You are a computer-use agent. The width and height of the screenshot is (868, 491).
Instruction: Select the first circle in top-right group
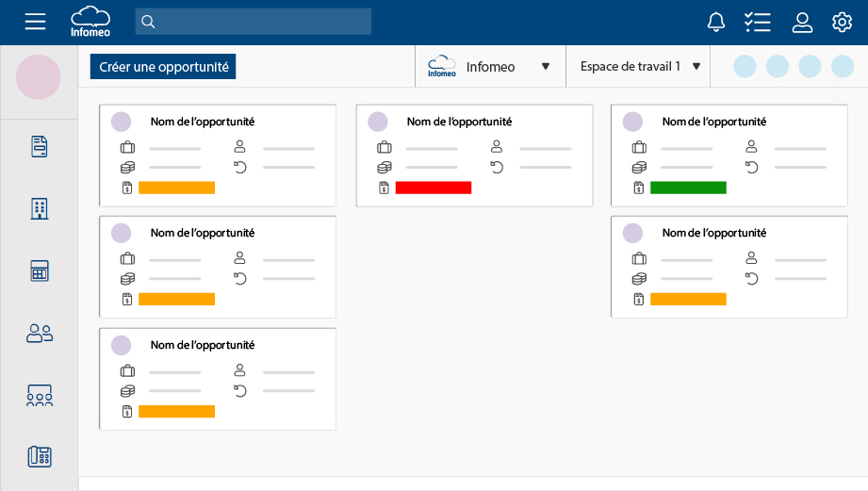[x=745, y=67]
